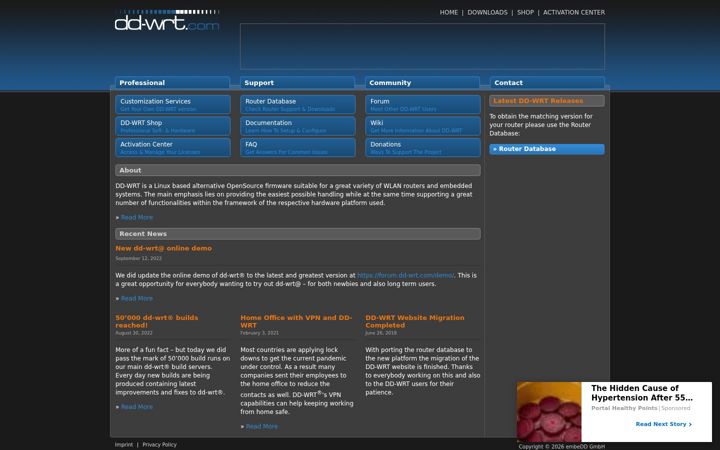Select the Contact tab header

pyautogui.click(x=547, y=83)
